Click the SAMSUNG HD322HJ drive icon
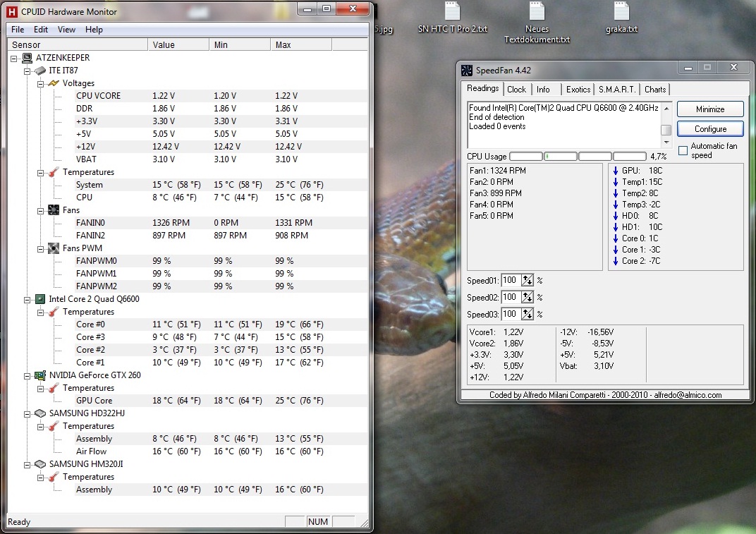This screenshot has width=756, height=534. point(40,413)
